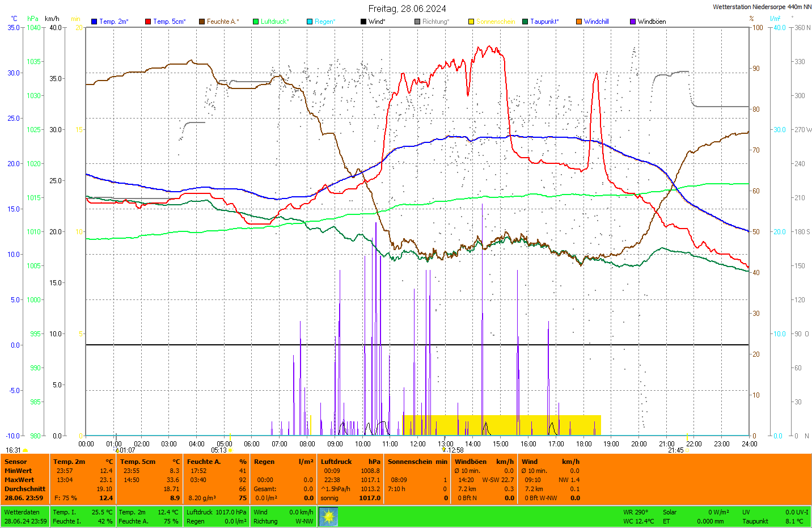Viewport: 812px width, 528px height.
Task: Click the 21:45 sunset marker below axis
Action: (675, 450)
